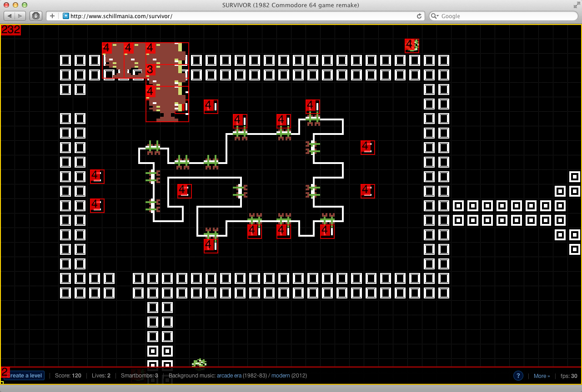This screenshot has width=582, height=392.
Task: Click the site favicon in the address bar
Action: (x=66, y=16)
